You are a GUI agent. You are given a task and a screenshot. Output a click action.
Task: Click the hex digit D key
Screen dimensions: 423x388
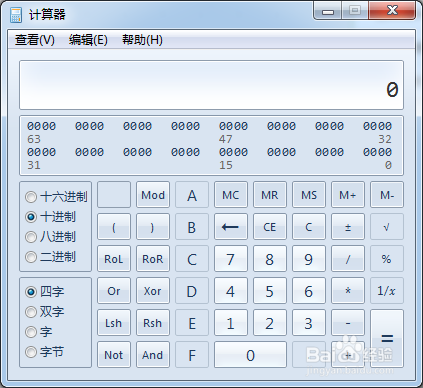point(192,291)
